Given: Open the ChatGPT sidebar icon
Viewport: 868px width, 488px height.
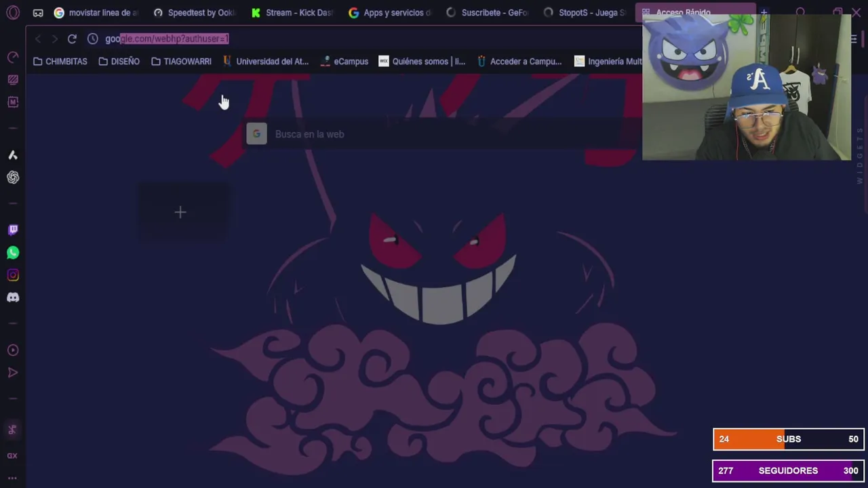Looking at the screenshot, I should (x=13, y=178).
